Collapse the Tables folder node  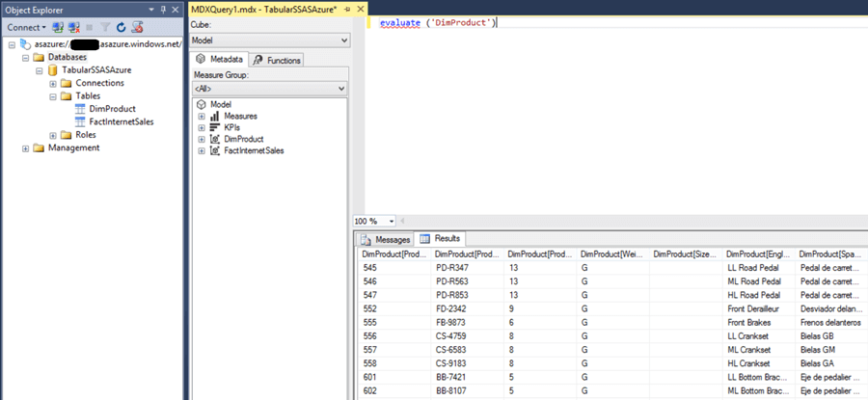[x=53, y=96]
